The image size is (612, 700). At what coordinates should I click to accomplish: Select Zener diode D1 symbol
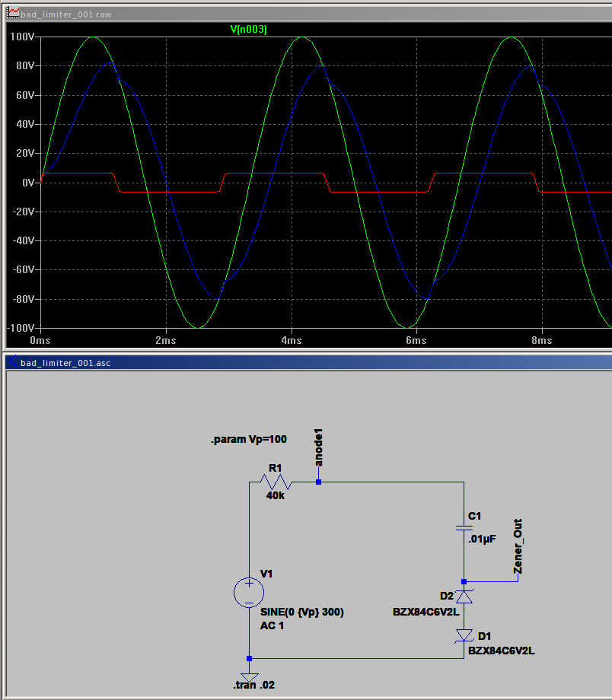[464, 636]
